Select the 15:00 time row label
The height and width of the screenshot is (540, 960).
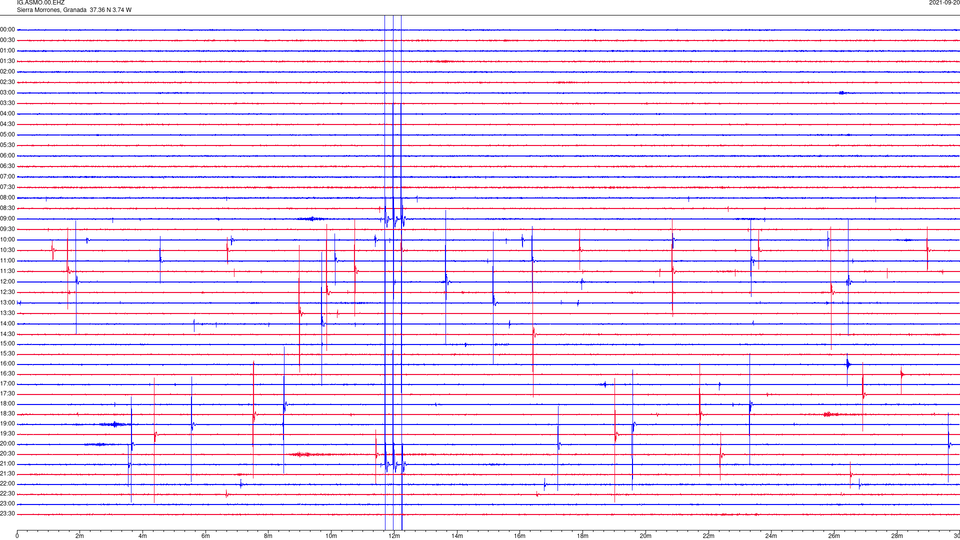tap(7, 344)
